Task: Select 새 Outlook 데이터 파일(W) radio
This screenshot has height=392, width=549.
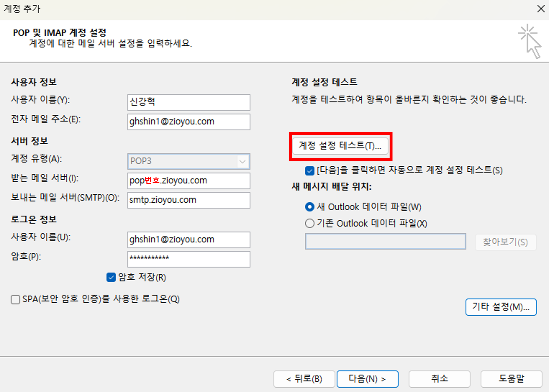Action: point(310,207)
